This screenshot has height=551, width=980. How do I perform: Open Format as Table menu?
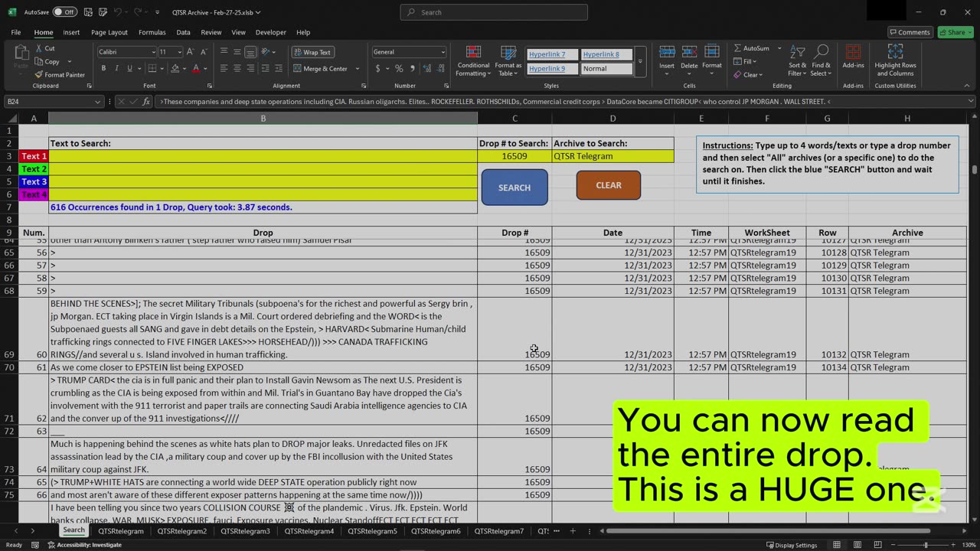pyautogui.click(x=508, y=60)
